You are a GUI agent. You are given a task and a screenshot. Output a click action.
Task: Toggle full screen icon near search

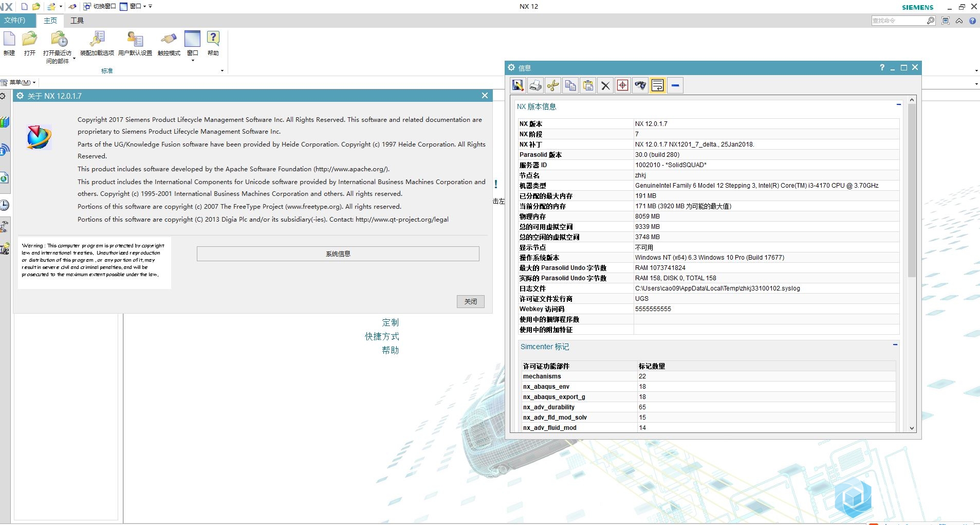[946, 21]
